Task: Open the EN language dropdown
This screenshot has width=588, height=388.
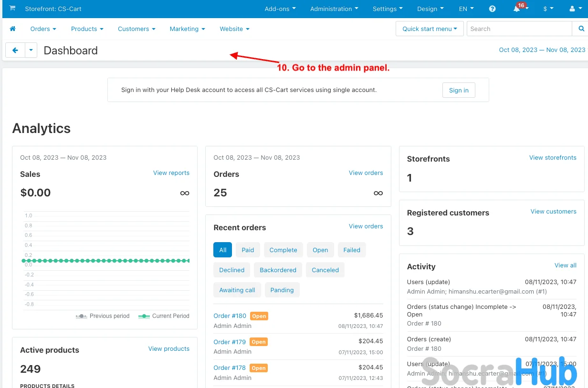Action: tap(466, 9)
